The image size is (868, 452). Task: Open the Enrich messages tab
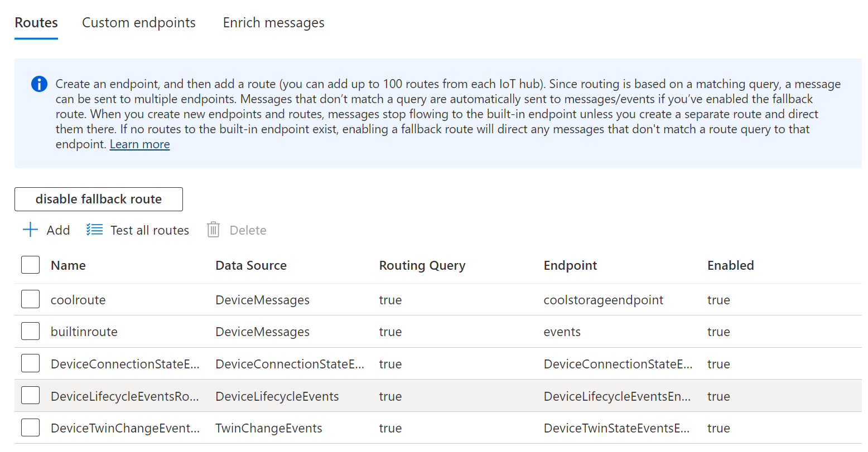pyautogui.click(x=273, y=22)
